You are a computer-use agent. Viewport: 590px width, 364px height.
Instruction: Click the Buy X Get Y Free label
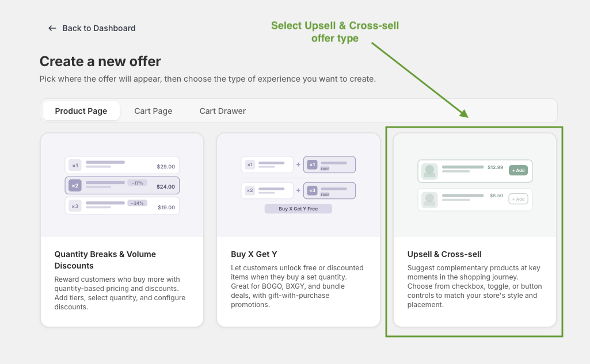click(298, 209)
